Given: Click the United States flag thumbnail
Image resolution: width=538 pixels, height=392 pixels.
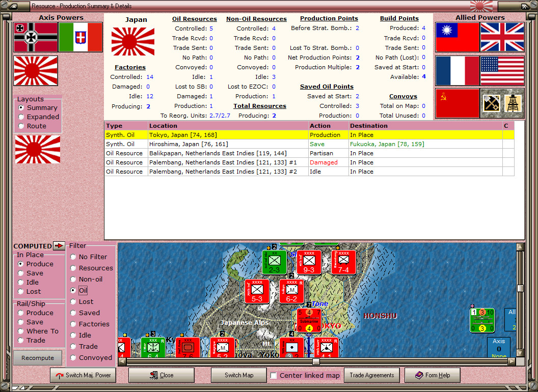Looking at the screenshot, I should tap(502, 71).
